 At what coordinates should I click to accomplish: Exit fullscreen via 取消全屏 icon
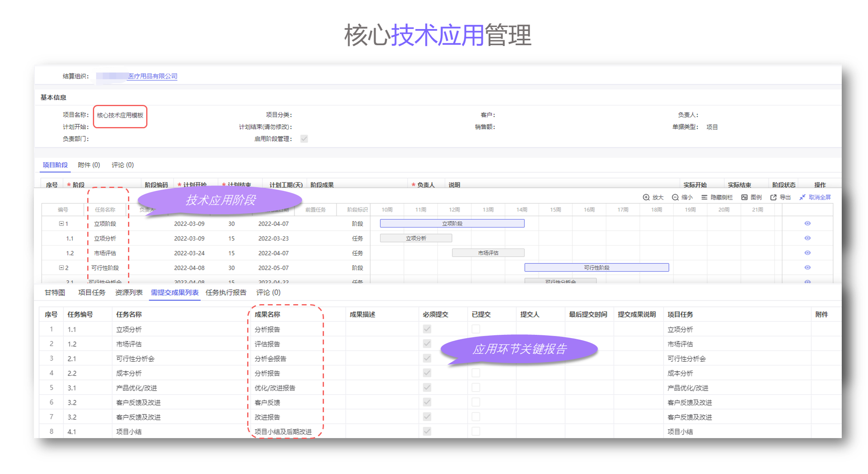coord(802,197)
